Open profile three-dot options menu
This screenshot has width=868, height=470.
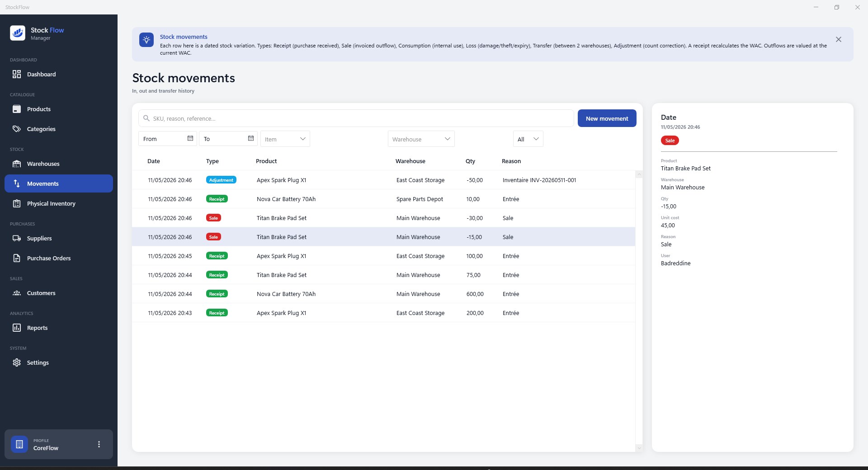point(99,444)
